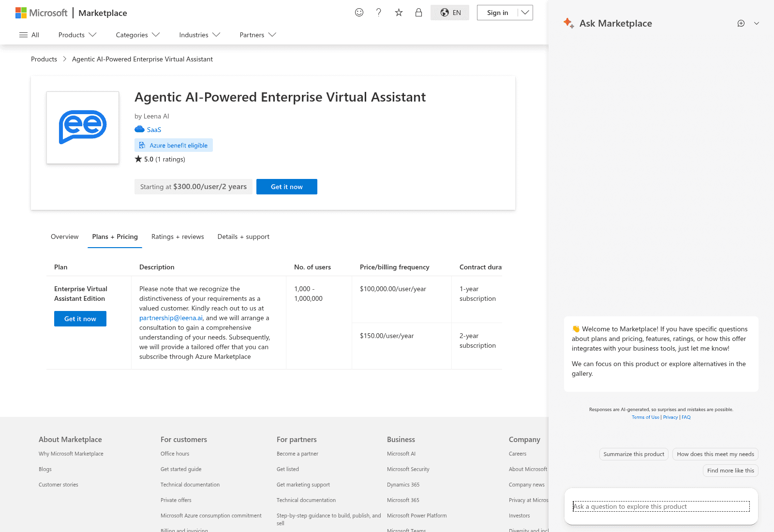Click the Ask Marketplace sparkle icon
Viewport: 774px width, 532px height.
[569, 23]
